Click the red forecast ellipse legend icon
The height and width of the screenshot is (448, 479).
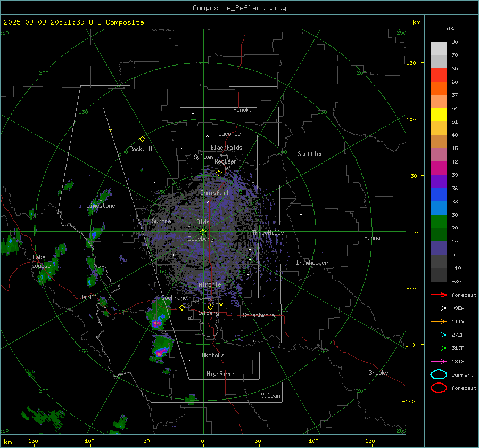click(439, 388)
